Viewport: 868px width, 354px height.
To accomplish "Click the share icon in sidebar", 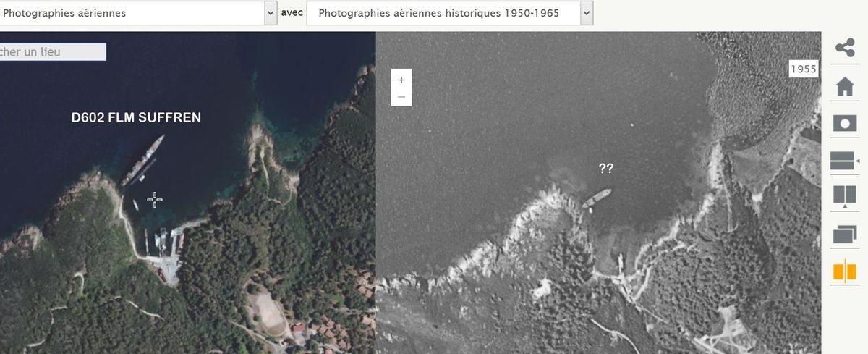I will (x=844, y=49).
